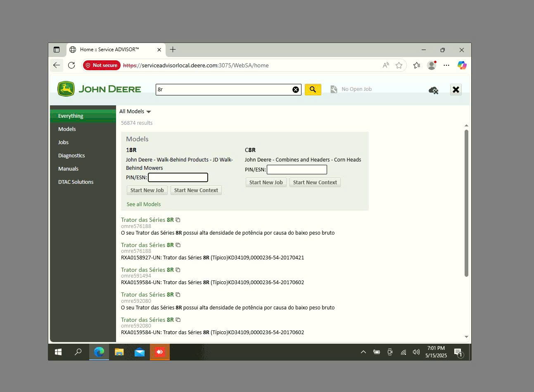
Task: Click the results vertical scrollbar thumb
Action: (x=466, y=203)
